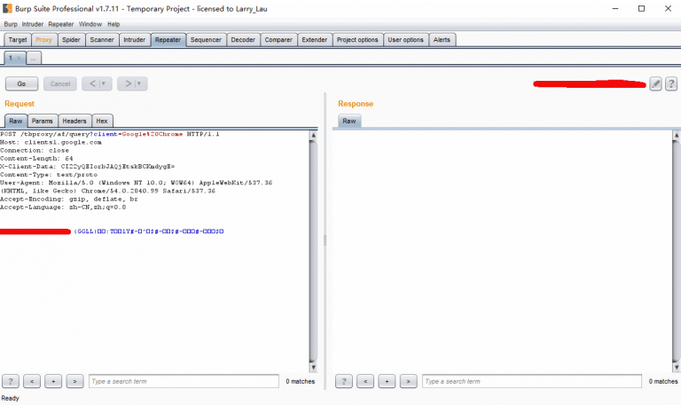Screen dimensions: 694x410
Task: Open the Help menu
Action: tap(114, 24)
